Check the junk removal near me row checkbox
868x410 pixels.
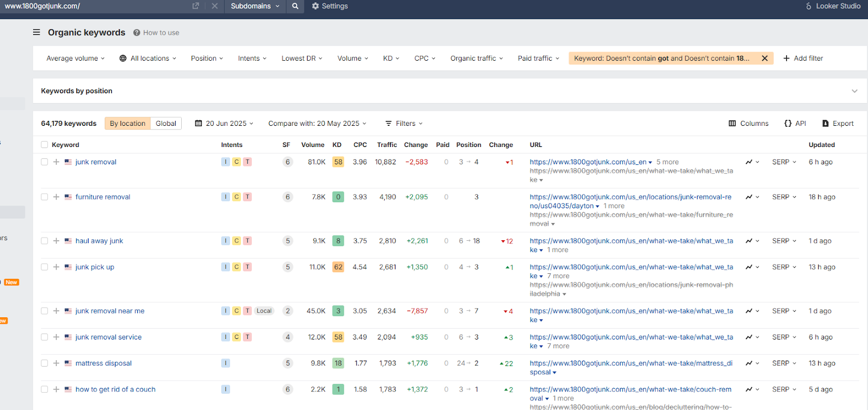44,311
